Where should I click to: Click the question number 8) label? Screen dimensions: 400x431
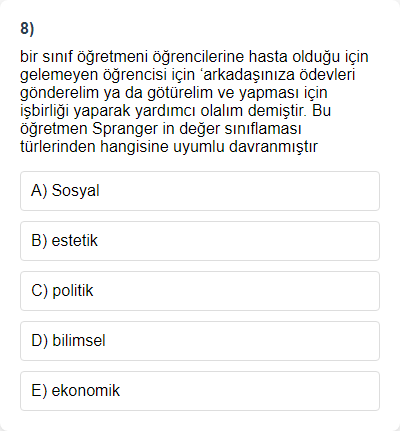click(x=27, y=29)
